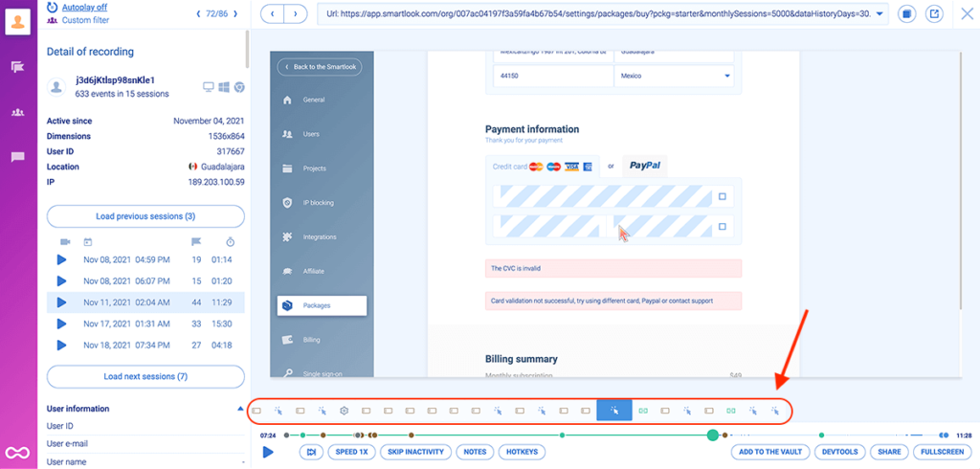Click Load next sessions (7)

[145, 376]
